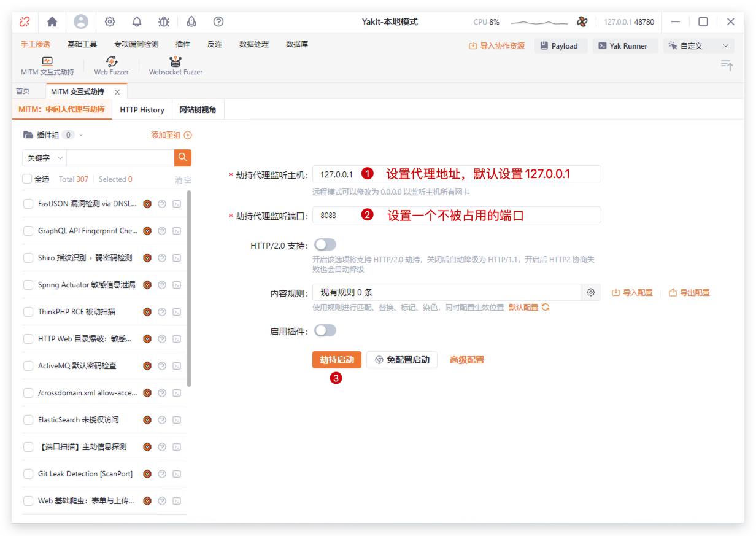The width and height of the screenshot is (756, 536).
Task: Open content rules settings gear
Action: click(591, 293)
